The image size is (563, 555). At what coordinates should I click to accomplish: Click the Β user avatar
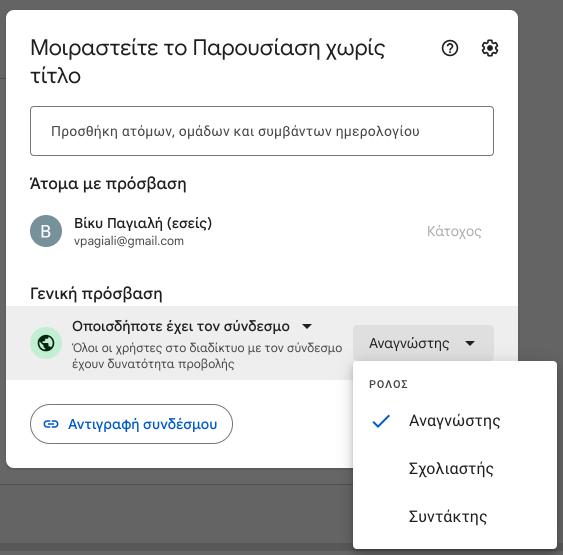tap(46, 231)
